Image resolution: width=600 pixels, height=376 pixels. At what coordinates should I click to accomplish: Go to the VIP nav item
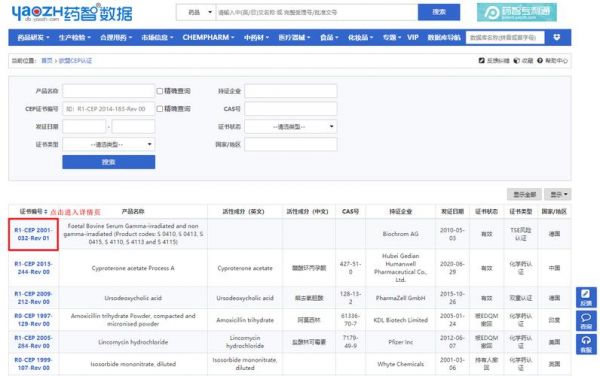tap(413, 37)
